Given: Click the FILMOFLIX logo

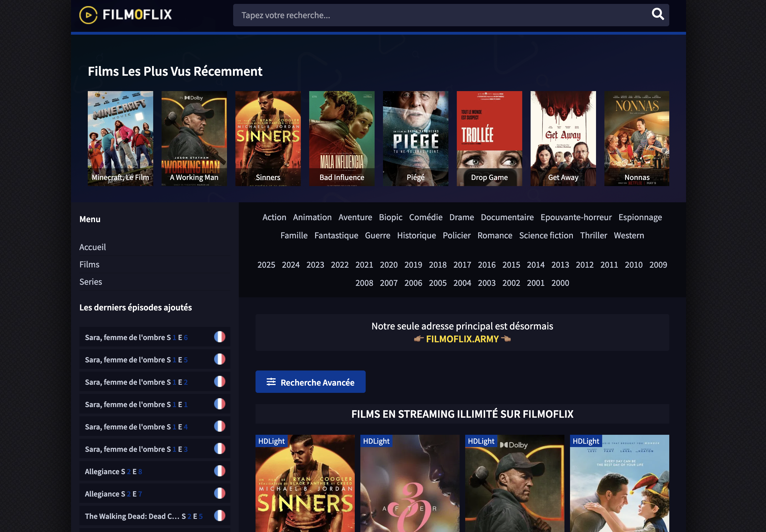Looking at the screenshot, I should (x=126, y=15).
